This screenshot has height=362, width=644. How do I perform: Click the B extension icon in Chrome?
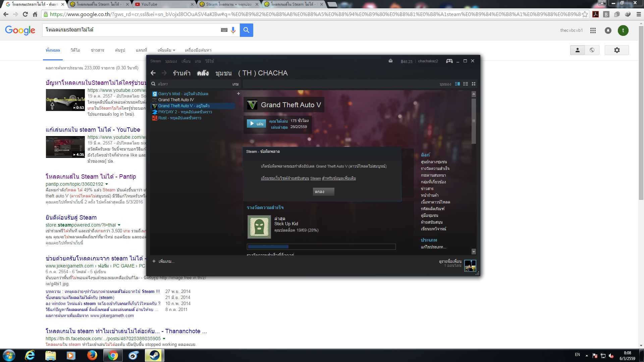tap(606, 14)
